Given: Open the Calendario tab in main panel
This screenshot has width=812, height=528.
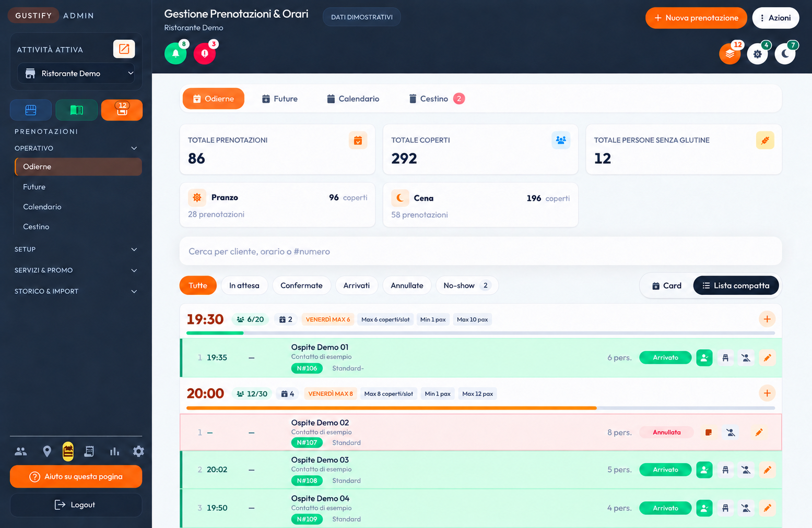Looking at the screenshot, I should (x=354, y=99).
